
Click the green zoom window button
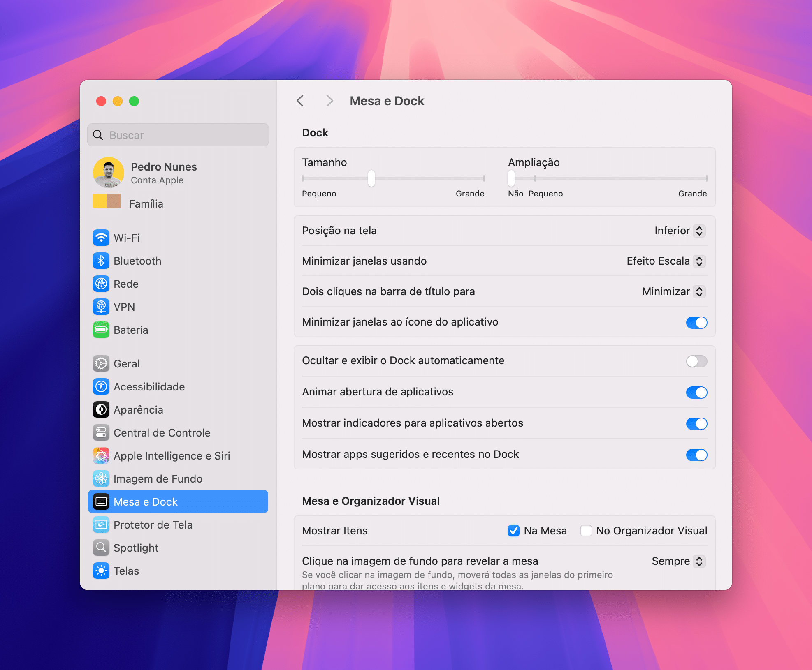point(134,101)
